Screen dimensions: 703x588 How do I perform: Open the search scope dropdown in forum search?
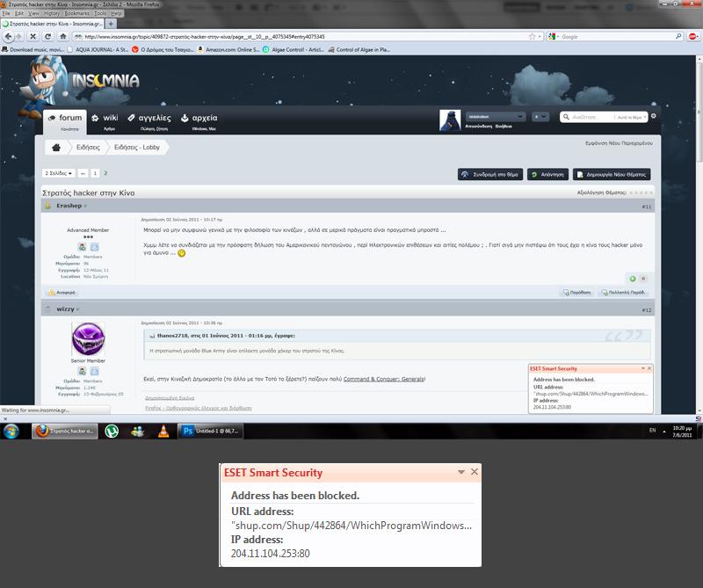click(x=632, y=117)
